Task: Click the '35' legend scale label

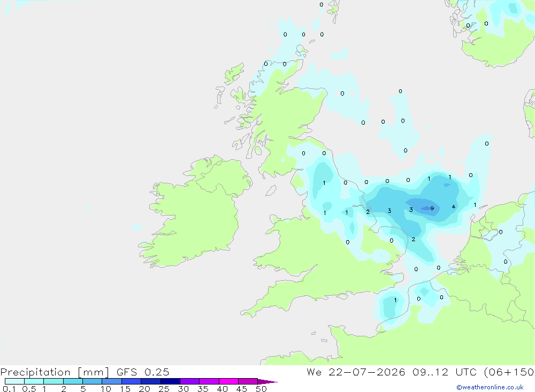Action: point(203,389)
